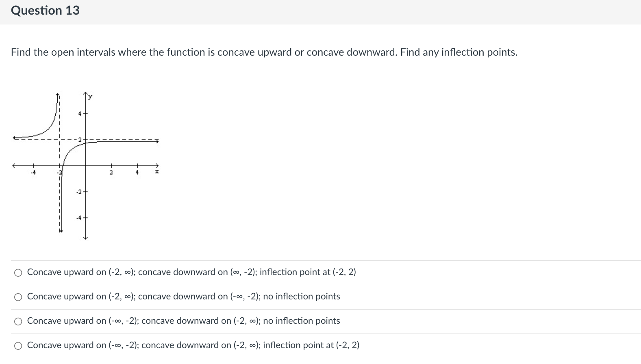Click the x-axis label on the graph

[156, 172]
